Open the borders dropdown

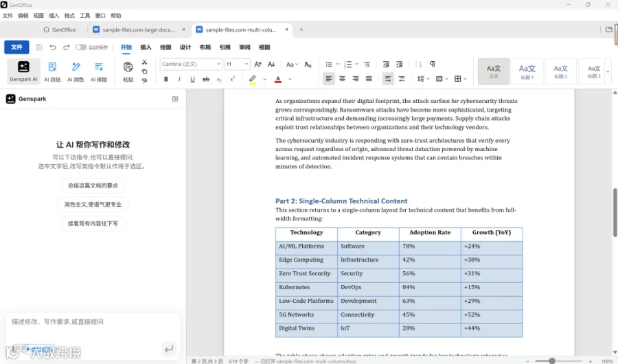[460, 79]
